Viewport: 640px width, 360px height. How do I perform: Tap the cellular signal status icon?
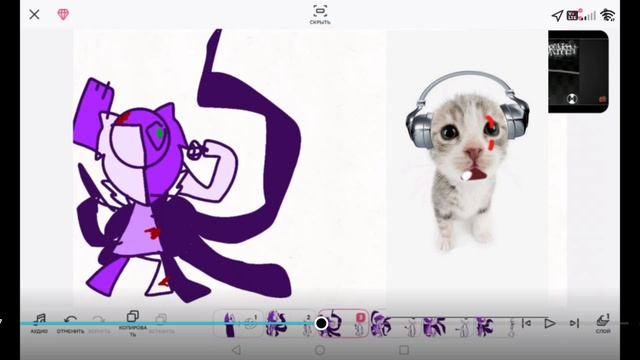589,16
